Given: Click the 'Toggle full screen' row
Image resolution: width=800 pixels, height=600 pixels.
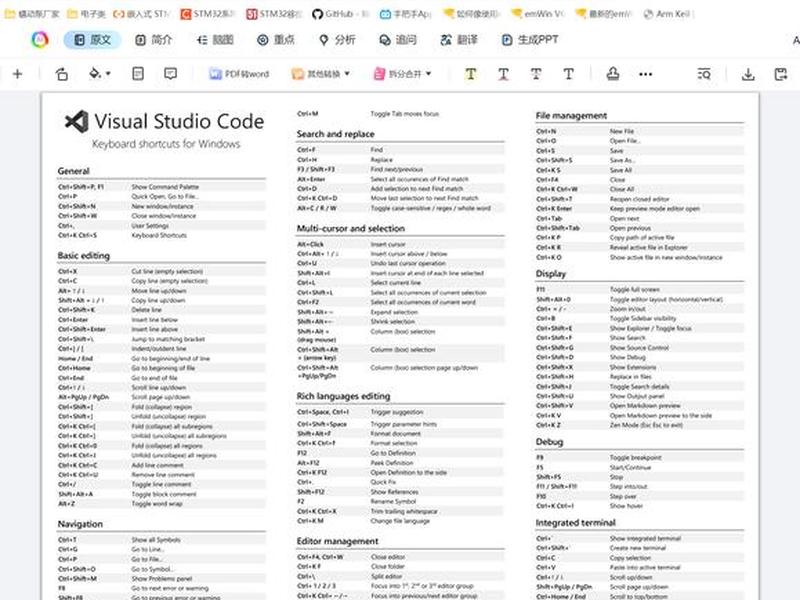Looking at the screenshot, I should pos(639,289).
